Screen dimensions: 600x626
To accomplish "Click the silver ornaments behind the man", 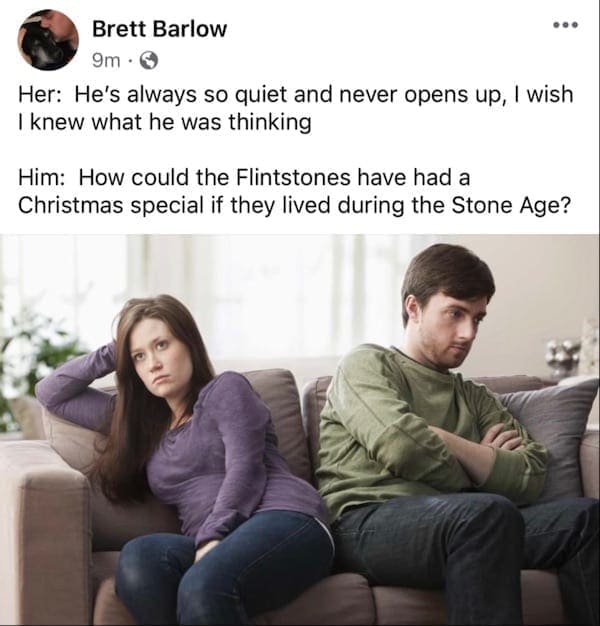I will [562, 355].
